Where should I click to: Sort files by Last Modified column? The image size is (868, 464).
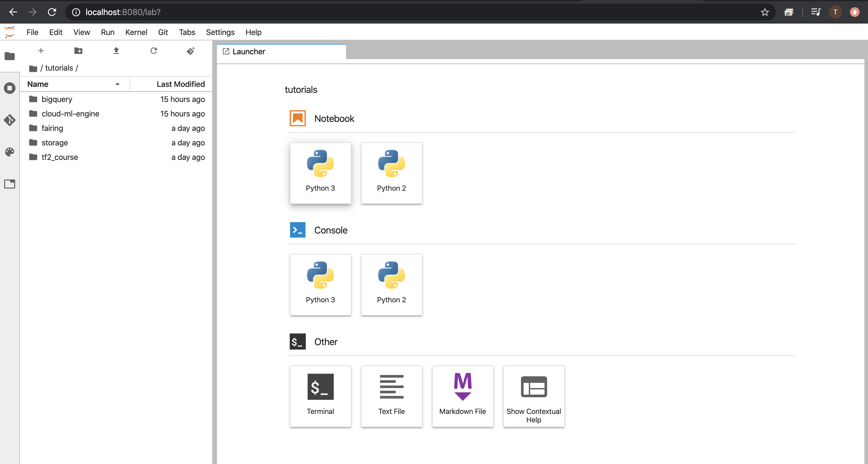(x=171, y=84)
